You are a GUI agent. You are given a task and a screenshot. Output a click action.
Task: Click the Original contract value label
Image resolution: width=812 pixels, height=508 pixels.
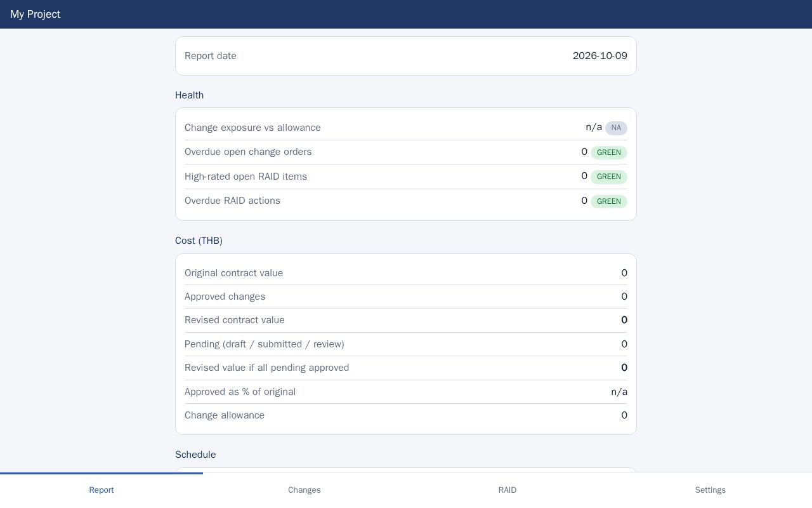tap(234, 273)
